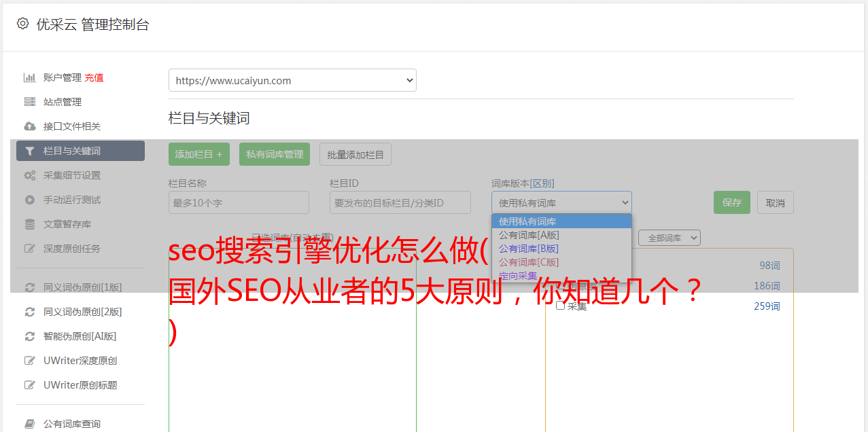Choose 使用私有词库 from the open dropdown list

[561, 221]
